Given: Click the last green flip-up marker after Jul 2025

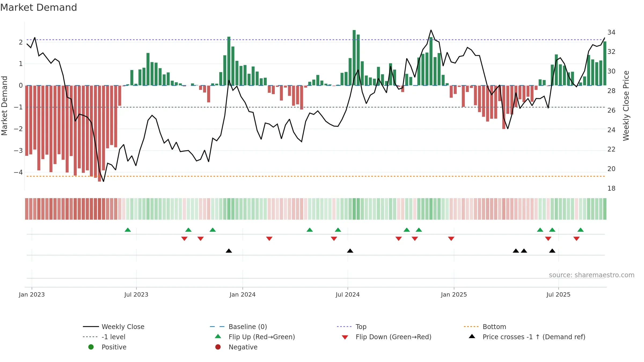Looking at the screenshot, I should tap(580, 230).
